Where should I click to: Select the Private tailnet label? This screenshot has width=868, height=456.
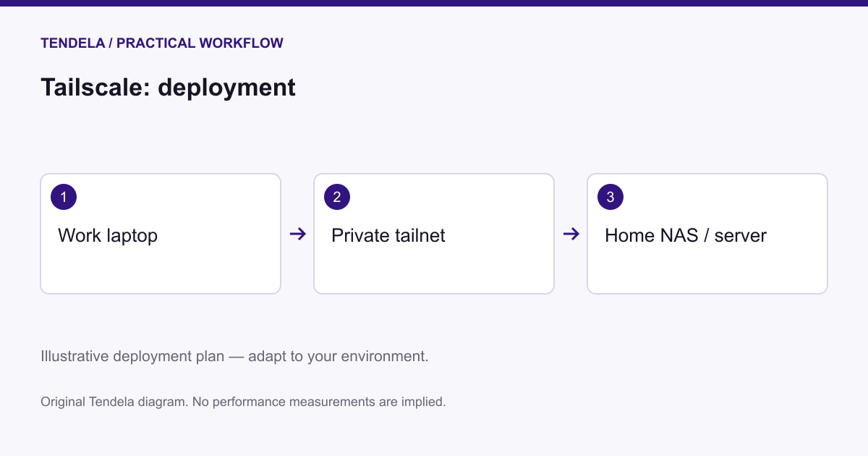pyautogui.click(x=388, y=235)
